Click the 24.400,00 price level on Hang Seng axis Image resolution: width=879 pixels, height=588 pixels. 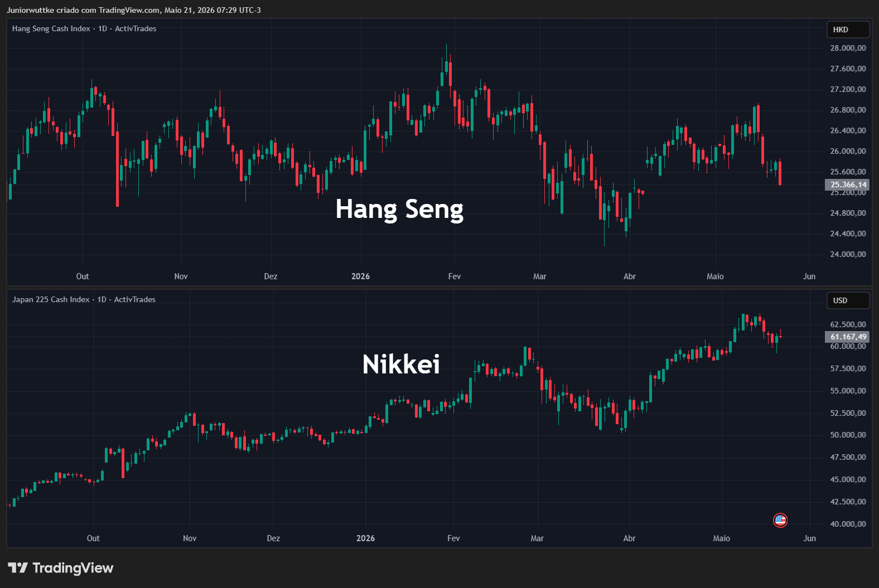848,234
